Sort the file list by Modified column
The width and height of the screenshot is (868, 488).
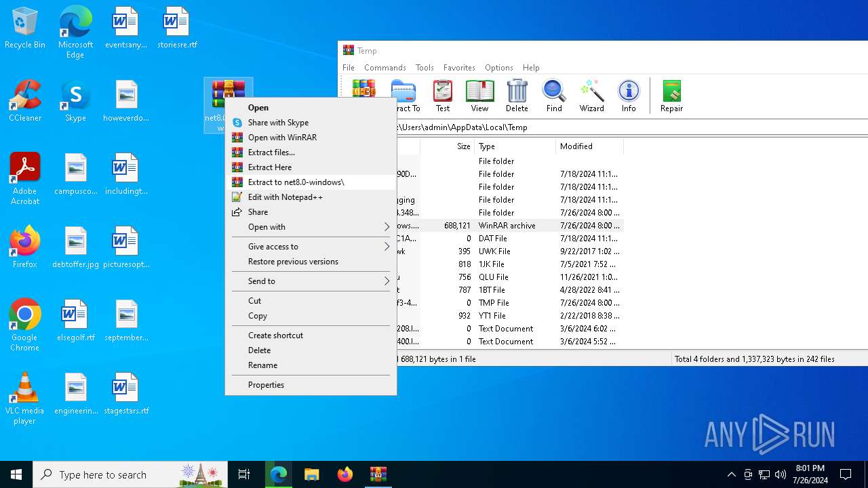click(589, 146)
